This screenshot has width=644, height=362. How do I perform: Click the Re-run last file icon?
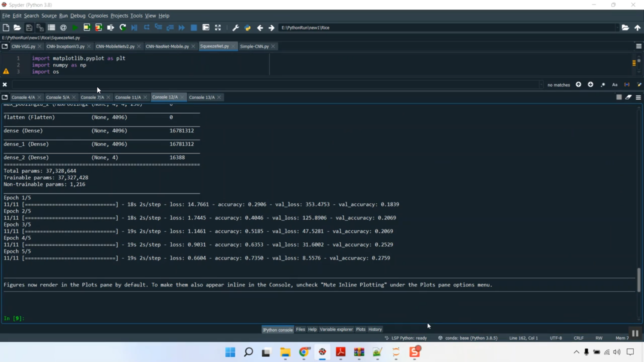coord(122,27)
